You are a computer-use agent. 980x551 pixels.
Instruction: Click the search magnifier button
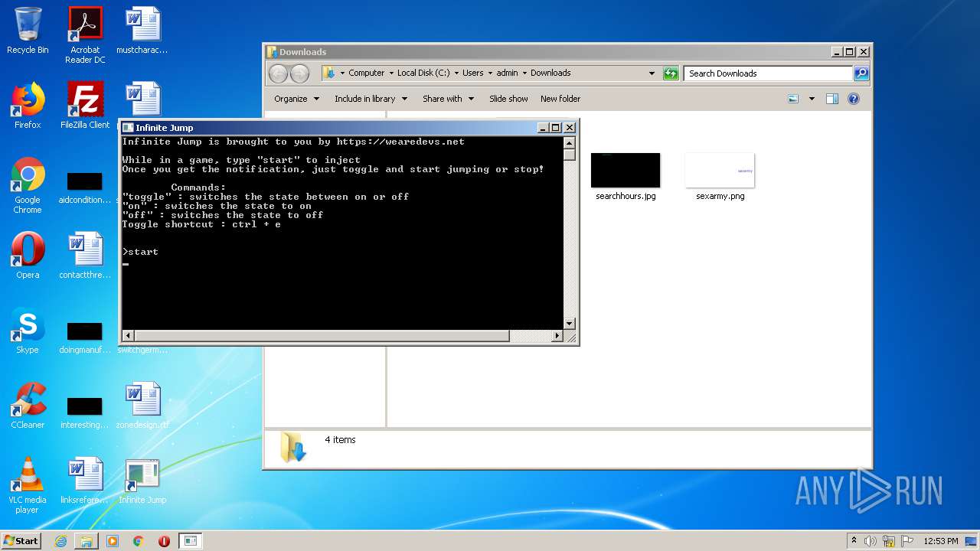pyautogui.click(x=861, y=73)
